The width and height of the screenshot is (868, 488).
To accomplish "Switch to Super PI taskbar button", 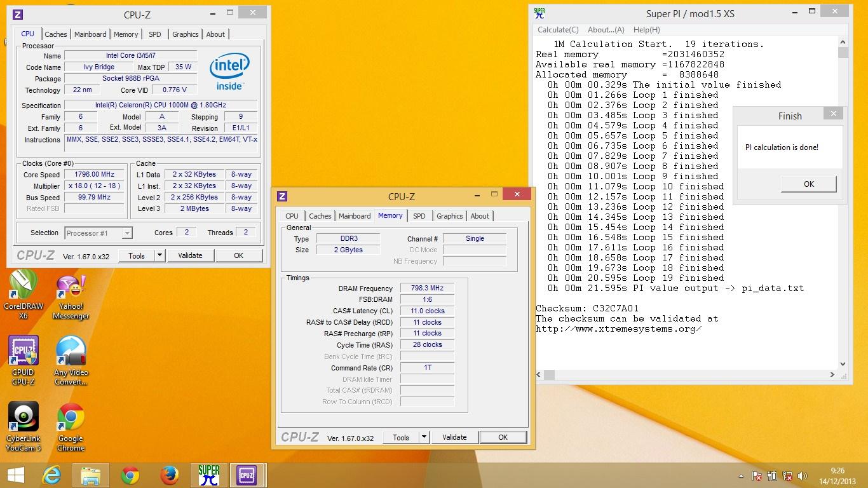I will point(208,475).
